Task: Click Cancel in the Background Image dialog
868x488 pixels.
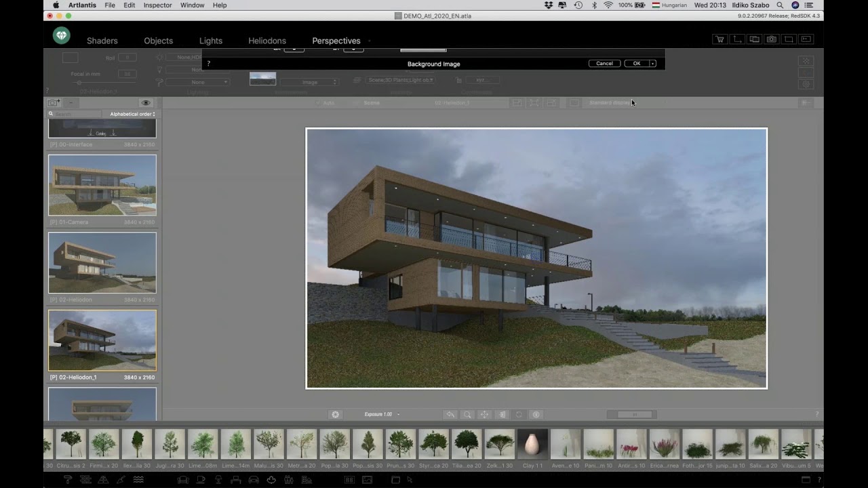Action: pyautogui.click(x=604, y=62)
